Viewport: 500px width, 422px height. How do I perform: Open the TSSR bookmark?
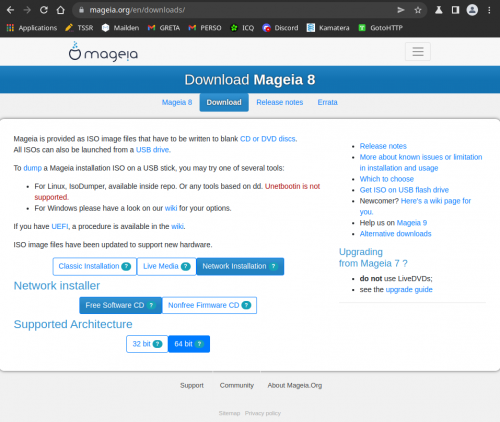(79, 28)
